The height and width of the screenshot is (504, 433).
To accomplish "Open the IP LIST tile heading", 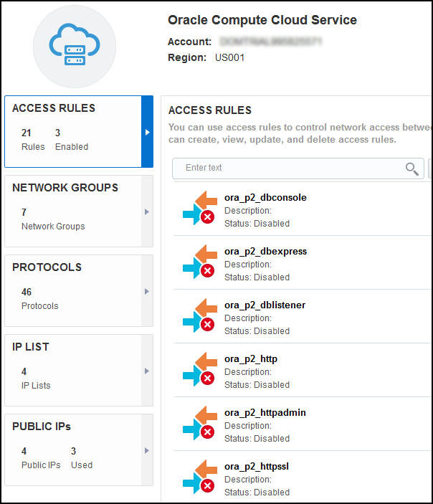I will pos(31,347).
